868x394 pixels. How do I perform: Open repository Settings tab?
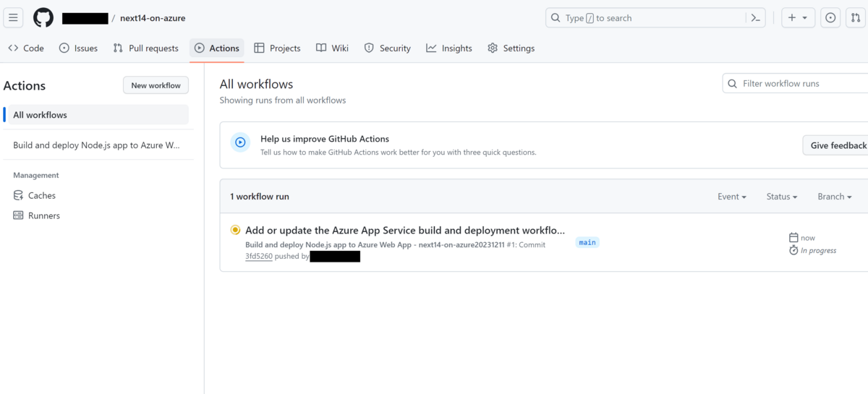(511, 48)
